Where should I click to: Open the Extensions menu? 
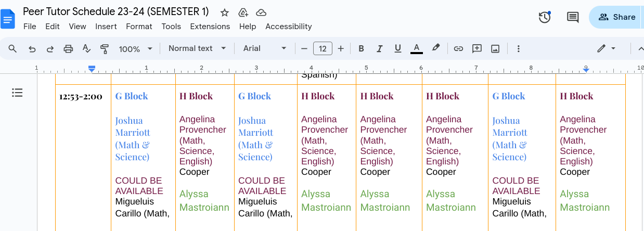pos(210,27)
